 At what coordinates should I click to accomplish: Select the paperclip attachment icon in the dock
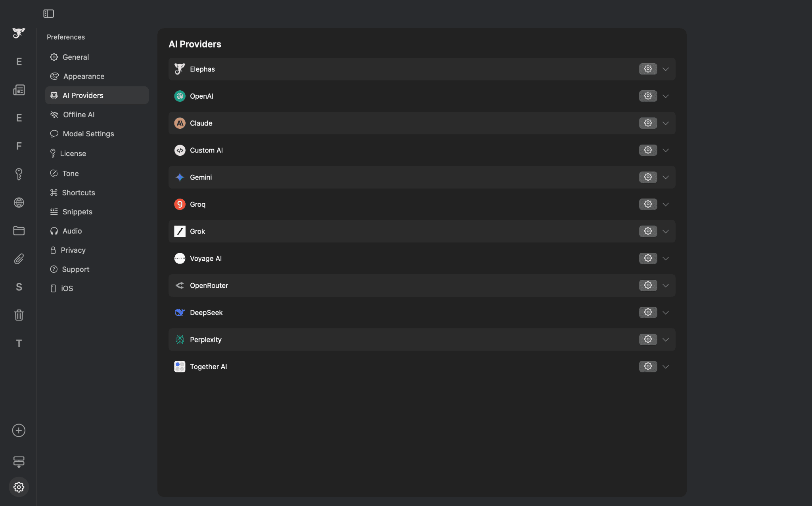19,259
